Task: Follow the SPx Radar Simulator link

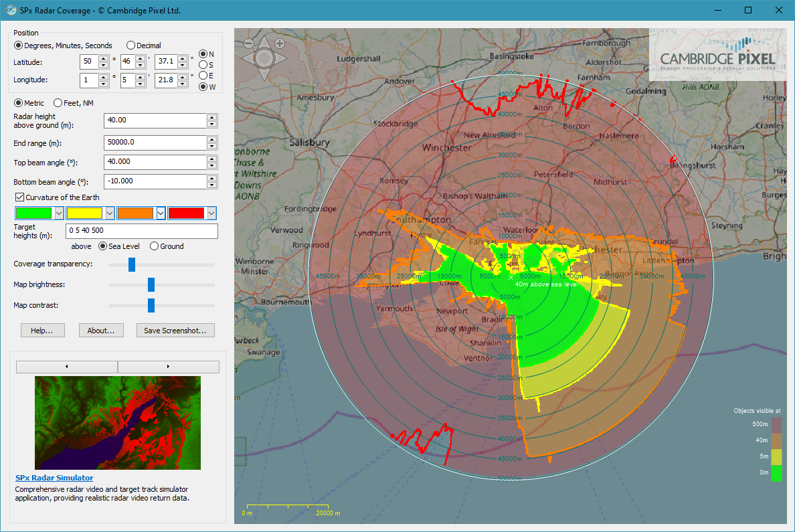Action: point(54,478)
